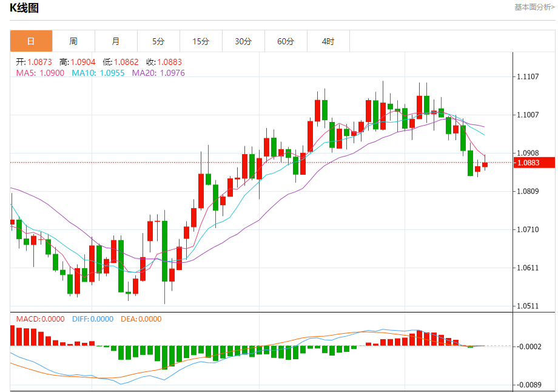Click the 1.1107 price axis label
This screenshot has width=558, height=392.
pyautogui.click(x=528, y=76)
